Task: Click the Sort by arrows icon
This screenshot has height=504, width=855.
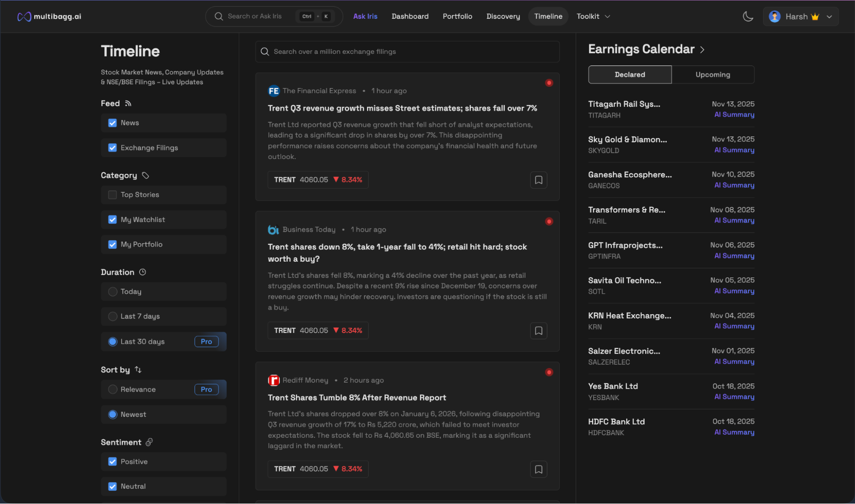Action: coord(138,370)
